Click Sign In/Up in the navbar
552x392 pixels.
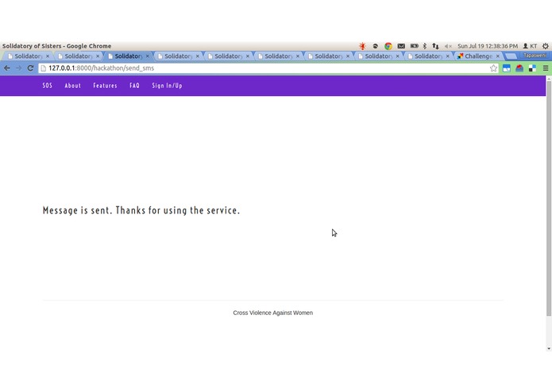tap(168, 86)
